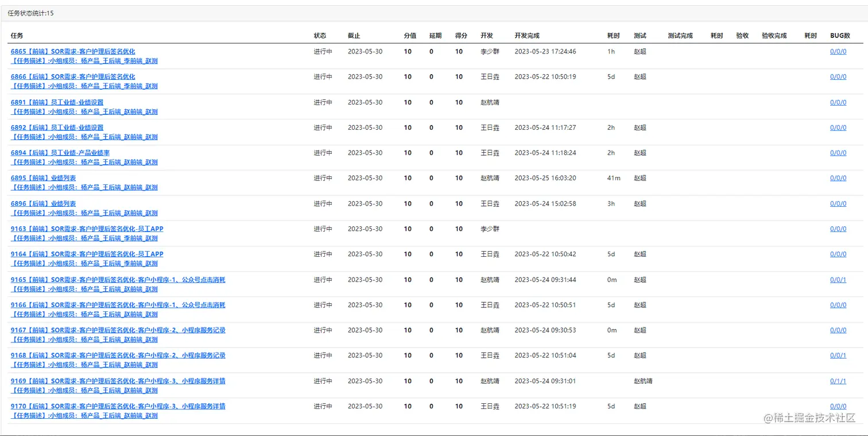Open task 6894 员工业绩-产品业绩率
This screenshot has width=868, height=436.
pos(60,153)
